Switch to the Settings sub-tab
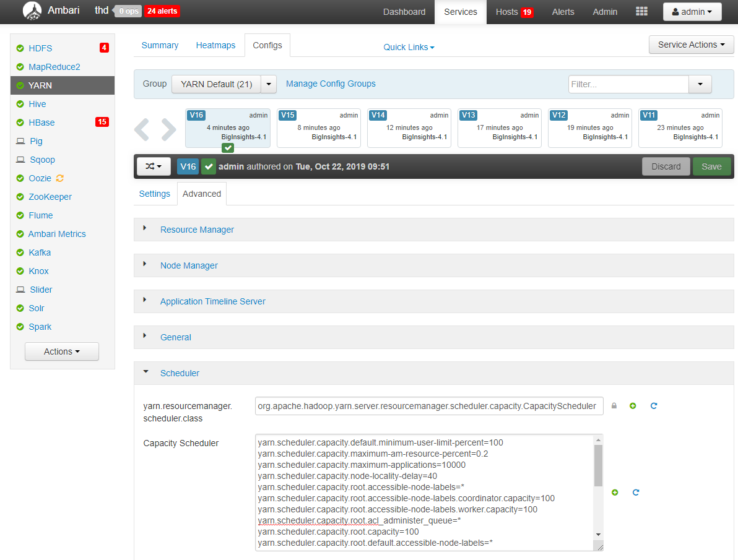This screenshot has height=560, width=738. [x=154, y=194]
